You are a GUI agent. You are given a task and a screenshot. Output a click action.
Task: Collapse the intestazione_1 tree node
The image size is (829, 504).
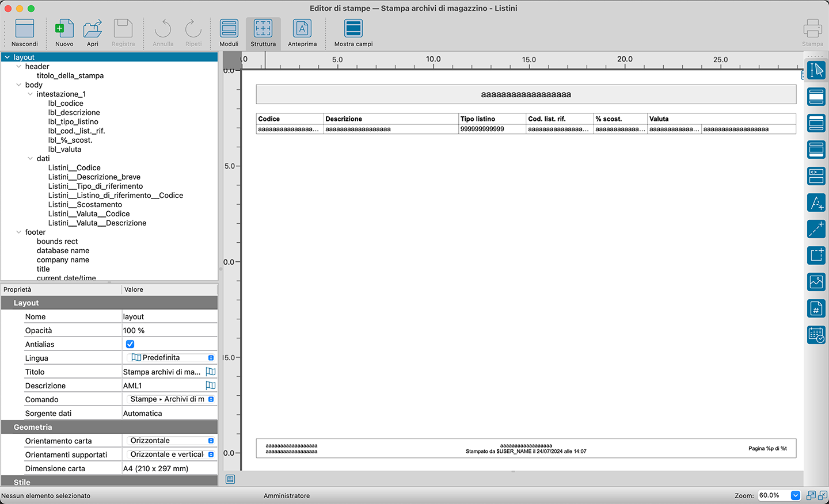point(31,94)
